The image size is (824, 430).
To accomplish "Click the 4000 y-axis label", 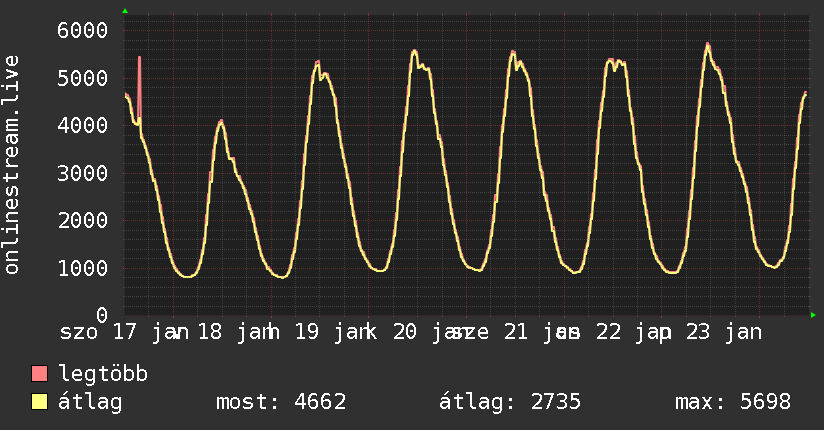I will (83, 125).
